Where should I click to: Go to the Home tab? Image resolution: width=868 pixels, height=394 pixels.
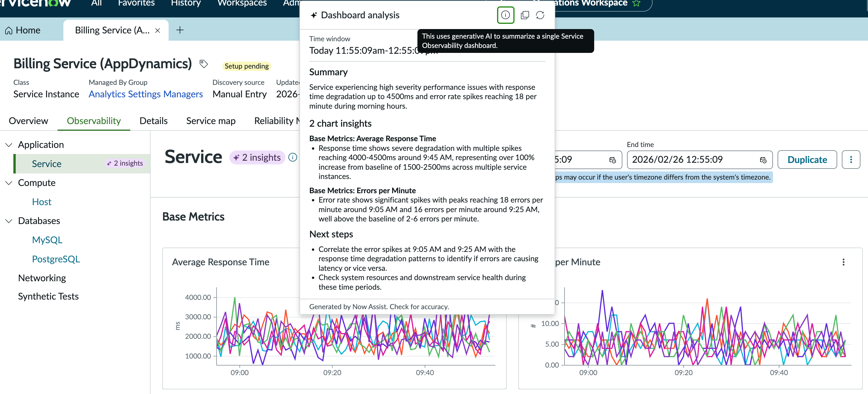(x=23, y=30)
